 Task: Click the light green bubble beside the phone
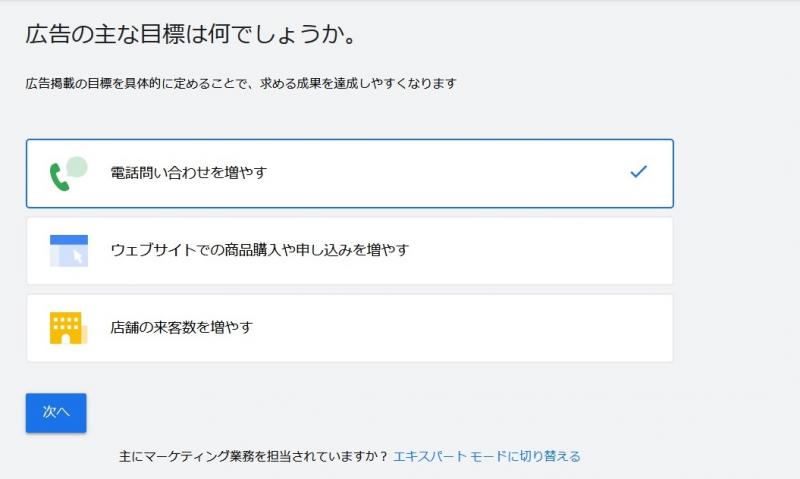click(x=76, y=166)
